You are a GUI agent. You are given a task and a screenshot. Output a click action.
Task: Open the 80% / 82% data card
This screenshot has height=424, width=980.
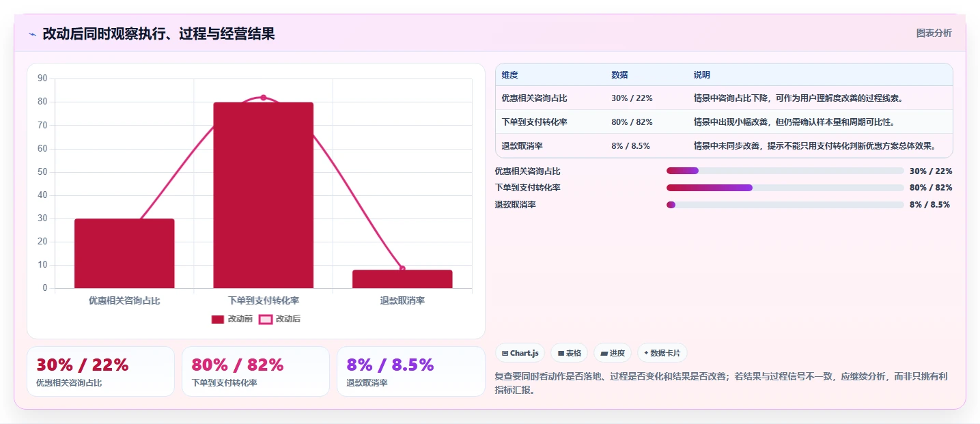coord(256,371)
